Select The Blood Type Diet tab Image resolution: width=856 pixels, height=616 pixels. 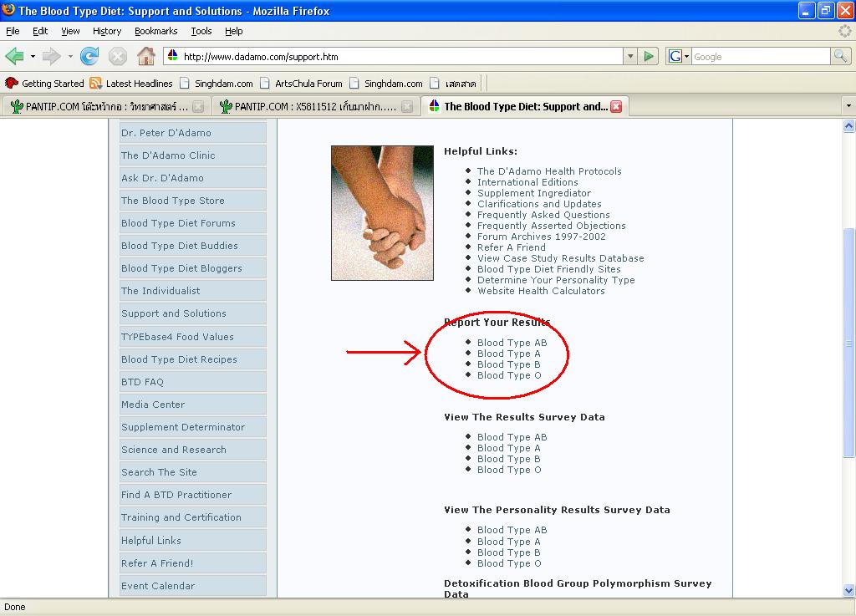[x=525, y=106]
